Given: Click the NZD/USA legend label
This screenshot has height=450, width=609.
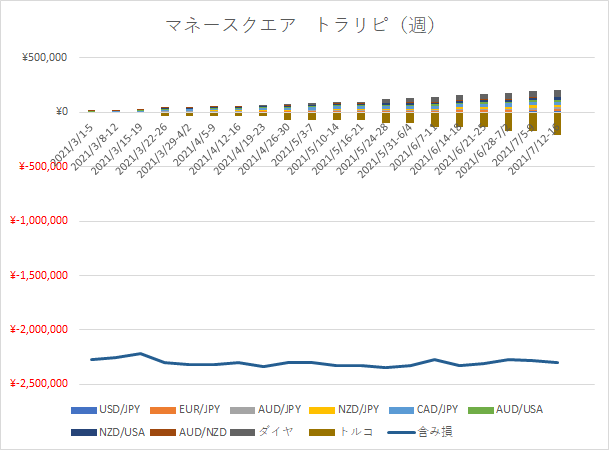Looking at the screenshot, I should (x=122, y=432).
